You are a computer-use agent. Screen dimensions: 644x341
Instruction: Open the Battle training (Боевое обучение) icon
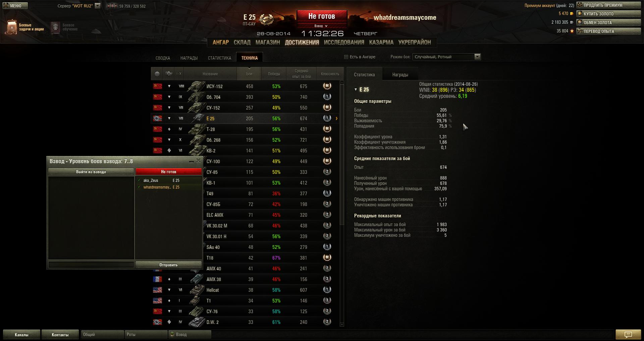pyautogui.click(x=55, y=27)
